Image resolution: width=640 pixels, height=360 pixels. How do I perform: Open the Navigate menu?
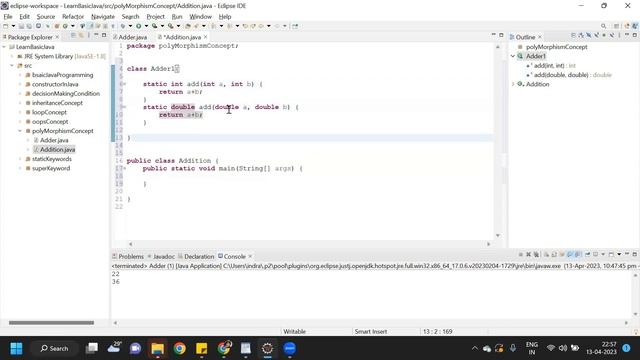[x=103, y=17]
